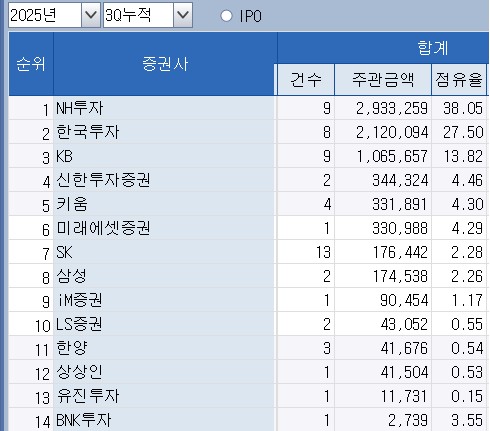This screenshot has width=490, height=431.
Task: Select the LS증권 row name
Action: click(x=79, y=324)
